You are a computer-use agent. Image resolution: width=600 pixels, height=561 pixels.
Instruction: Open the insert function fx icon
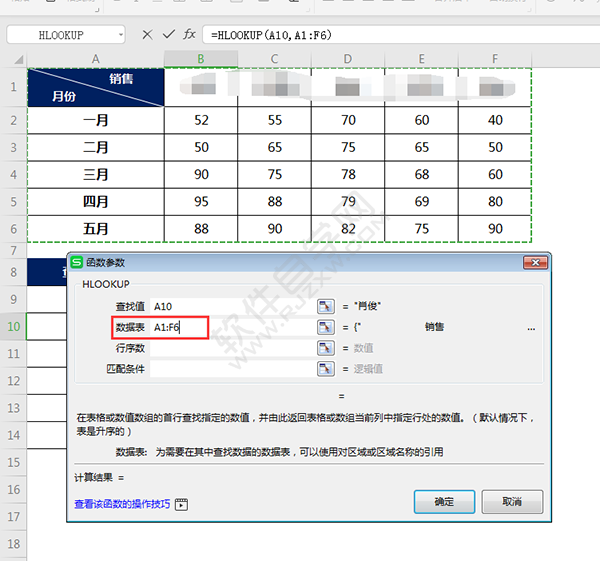click(x=189, y=35)
